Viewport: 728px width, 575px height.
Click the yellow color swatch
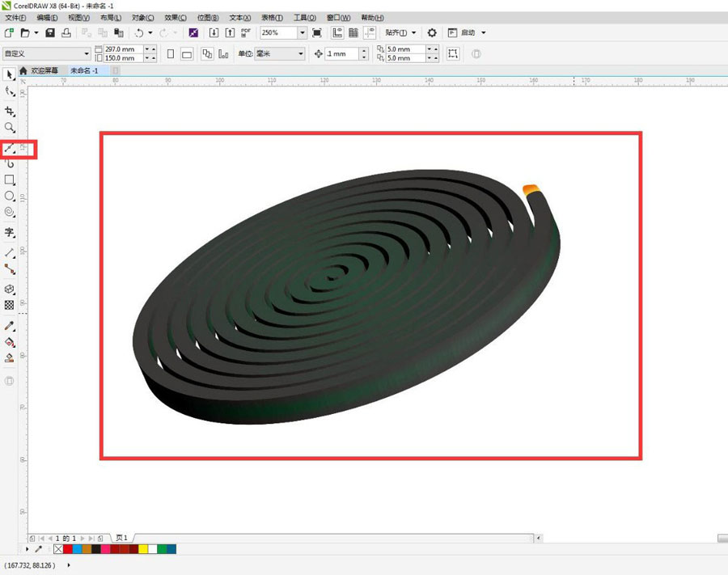pos(142,549)
